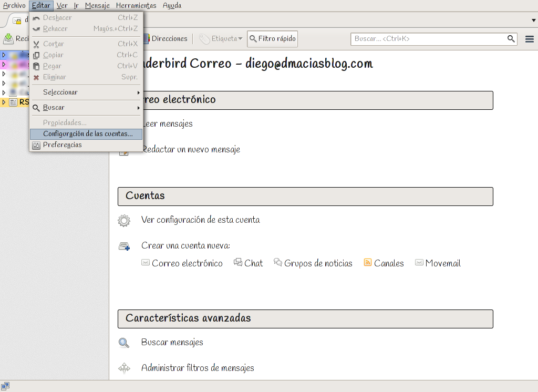Image resolution: width=538 pixels, height=392 pixels.
Task: Close the Editar menu via its title
Action: pyautogui.click(x=41, y=5)
